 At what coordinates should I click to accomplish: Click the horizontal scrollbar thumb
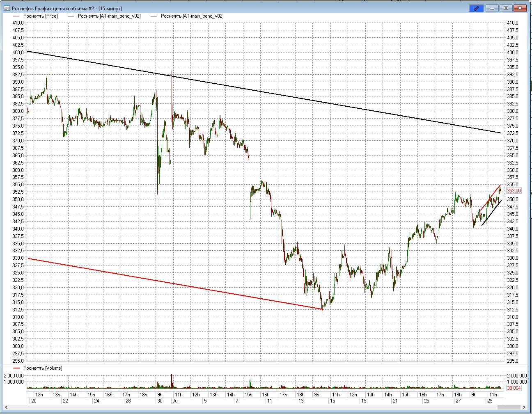(x=509, y=407)
